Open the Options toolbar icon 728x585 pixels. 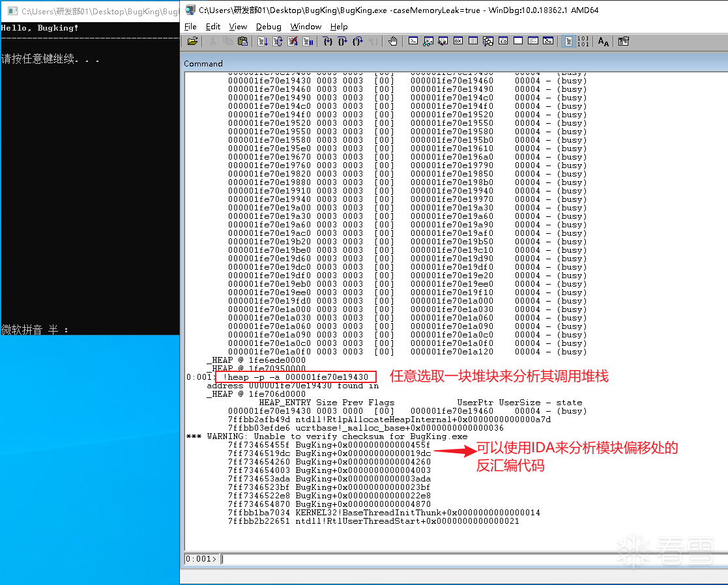coord(624,41)
